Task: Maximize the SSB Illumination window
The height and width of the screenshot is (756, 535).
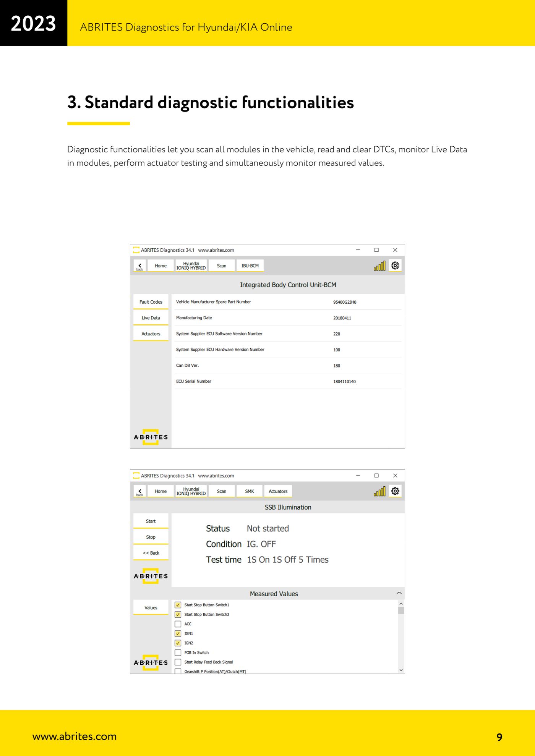Action: coord(376,476)
